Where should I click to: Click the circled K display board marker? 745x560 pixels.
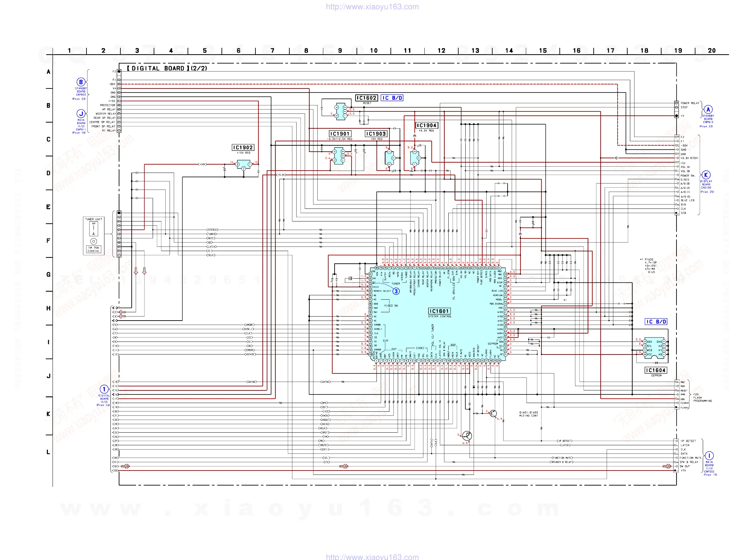click(706, 175)
